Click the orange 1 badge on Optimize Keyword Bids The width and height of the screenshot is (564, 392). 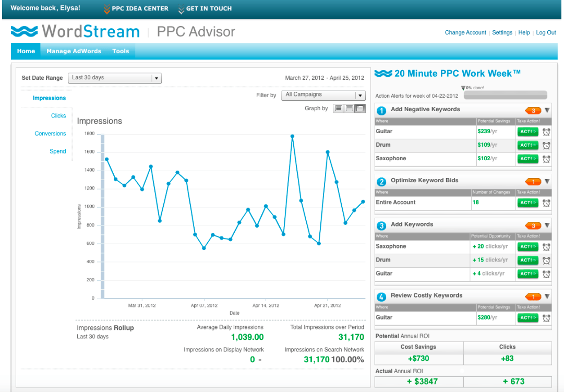point(533,182)
